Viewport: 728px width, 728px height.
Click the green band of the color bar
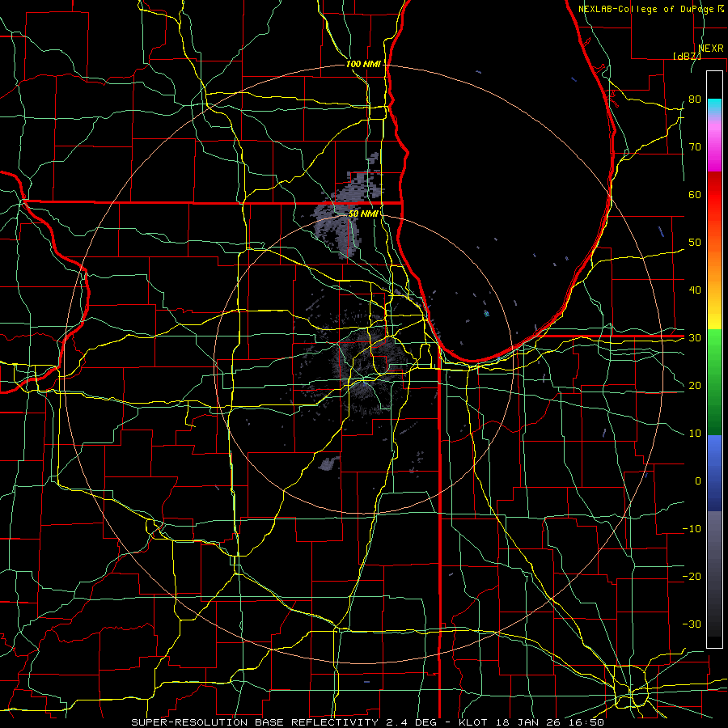[x=714, y=382]
